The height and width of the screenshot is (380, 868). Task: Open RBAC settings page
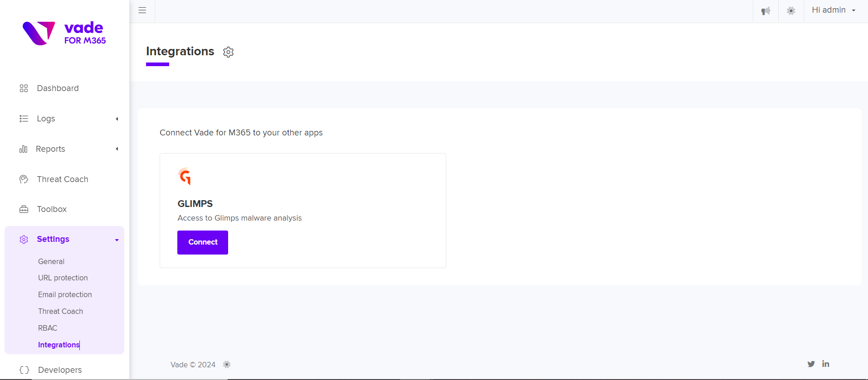(x=48, y=328)
